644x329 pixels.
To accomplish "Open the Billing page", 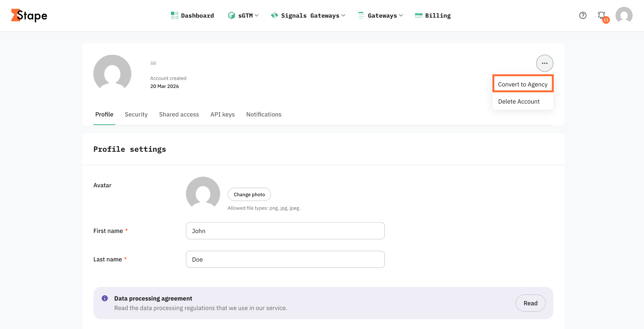I will [x=433, y=15].
